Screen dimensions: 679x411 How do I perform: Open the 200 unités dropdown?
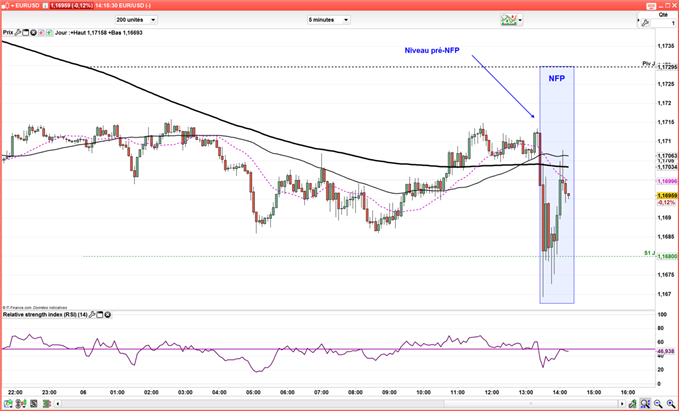click(x=136, y=20)
